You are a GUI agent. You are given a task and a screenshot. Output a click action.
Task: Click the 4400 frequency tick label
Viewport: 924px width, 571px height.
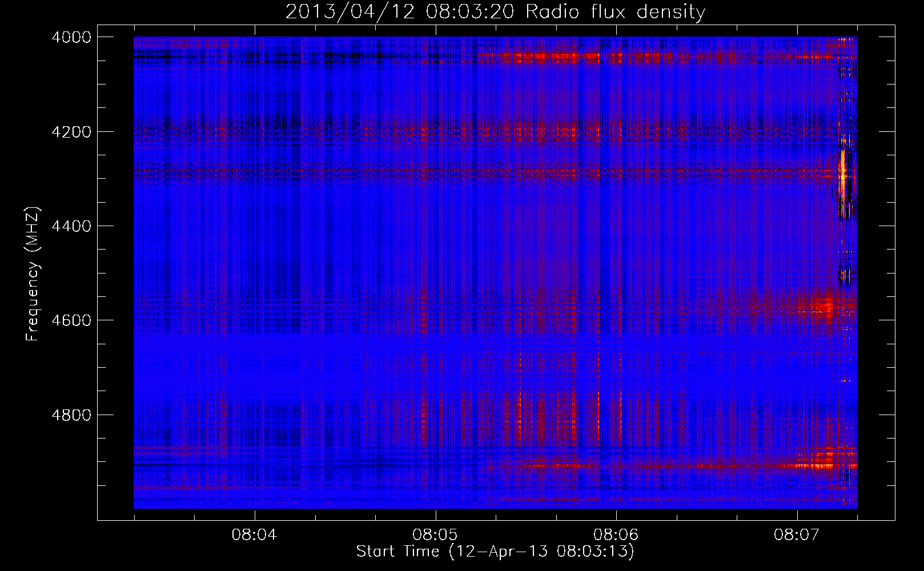(x=71, y=226)
